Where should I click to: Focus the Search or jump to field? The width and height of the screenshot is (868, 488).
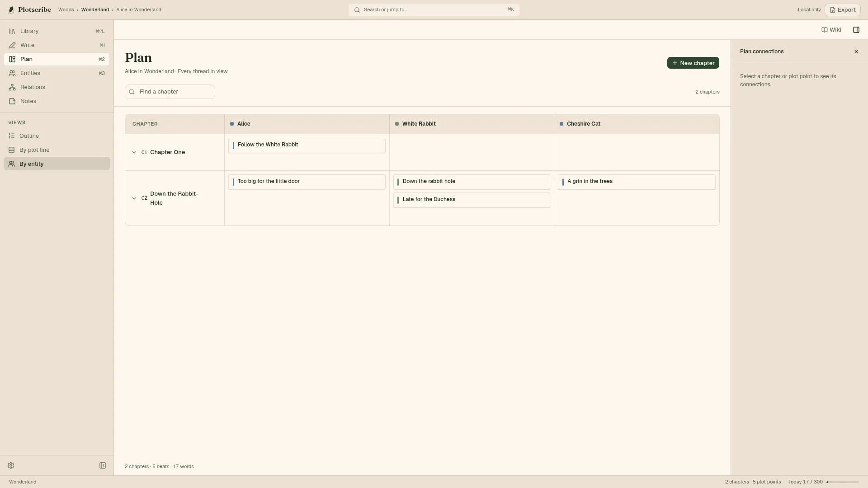[x=434, y=10]
